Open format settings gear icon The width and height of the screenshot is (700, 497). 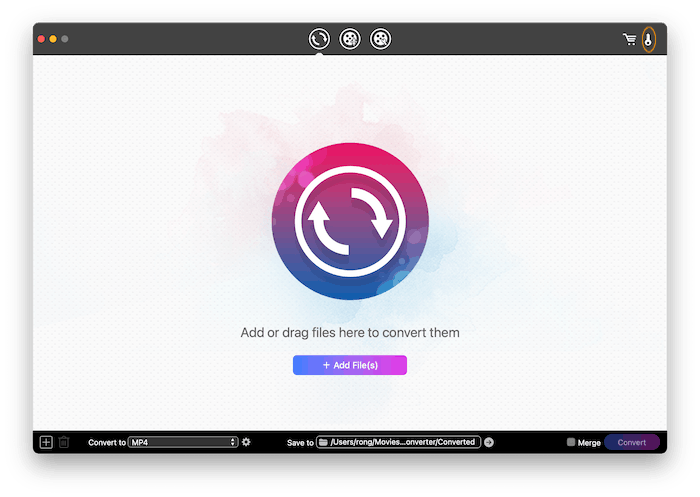click(x=246, y=442)
